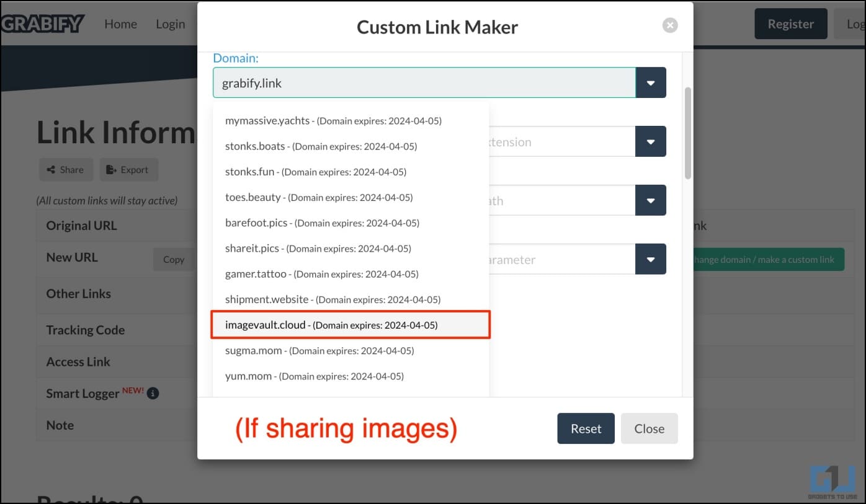Viewport: 866px width, 504px height.
Task: Open the Domain dropdown arrow
Action: pyautogui.click(x=651, y=82)
